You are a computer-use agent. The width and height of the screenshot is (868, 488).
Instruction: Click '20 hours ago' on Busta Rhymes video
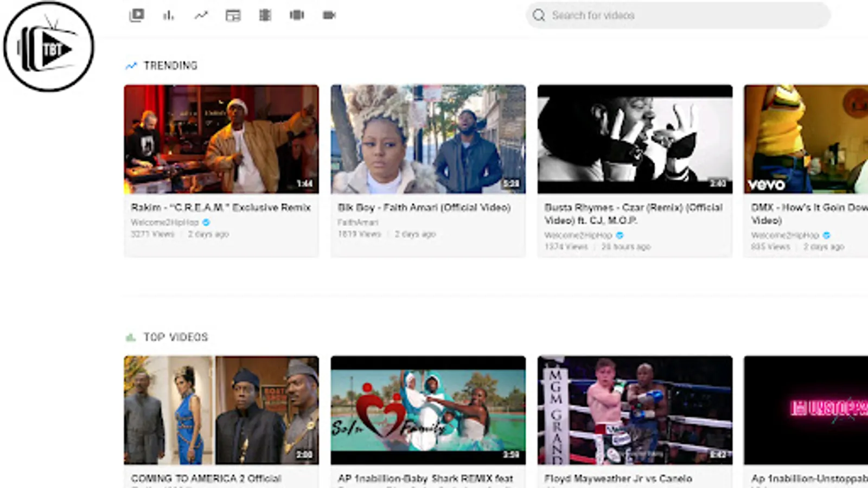(x=626, y=247)
